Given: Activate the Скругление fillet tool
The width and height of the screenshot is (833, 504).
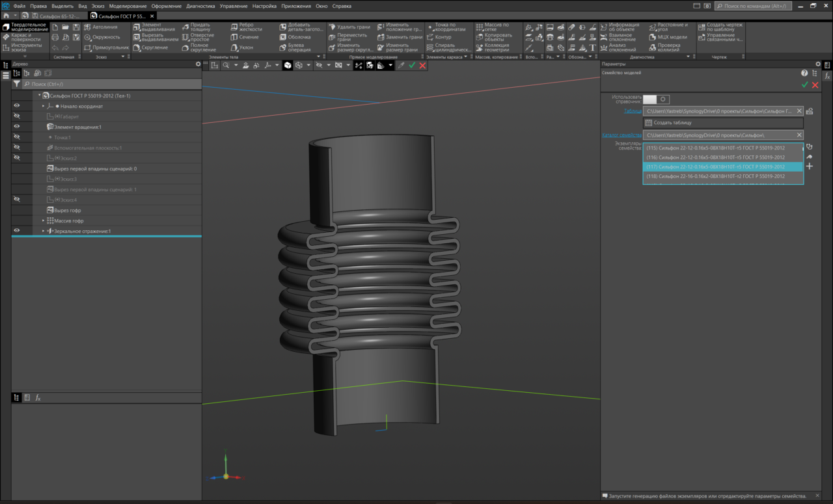Looking at the screenshot, I should (150, 47).
